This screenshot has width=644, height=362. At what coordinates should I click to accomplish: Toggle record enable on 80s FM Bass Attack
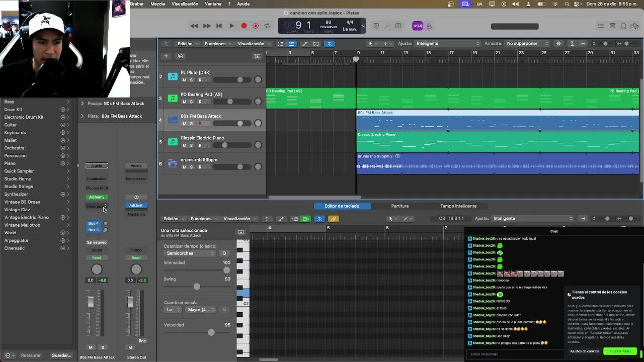click(x=200, y=123)
